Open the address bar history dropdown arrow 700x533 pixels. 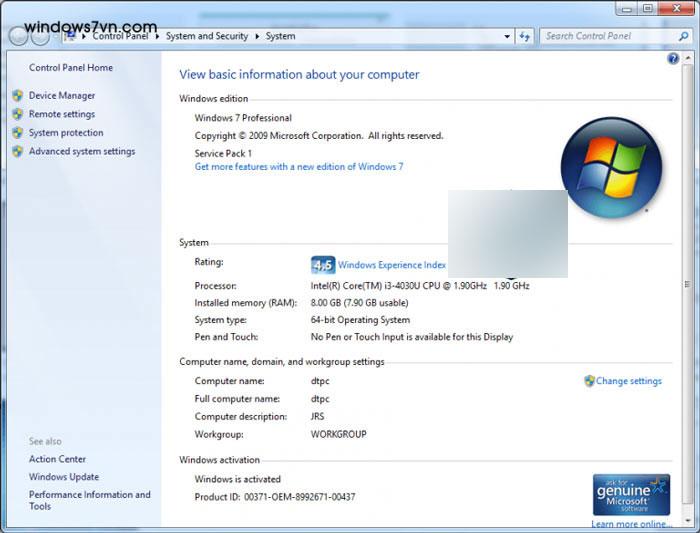(506, 36)
